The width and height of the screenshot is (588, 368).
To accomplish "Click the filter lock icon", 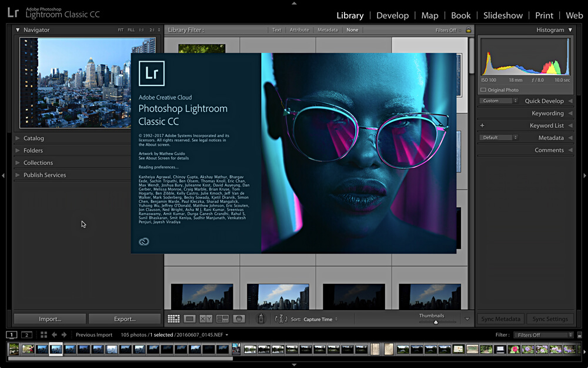I will (x=468, y=29).
